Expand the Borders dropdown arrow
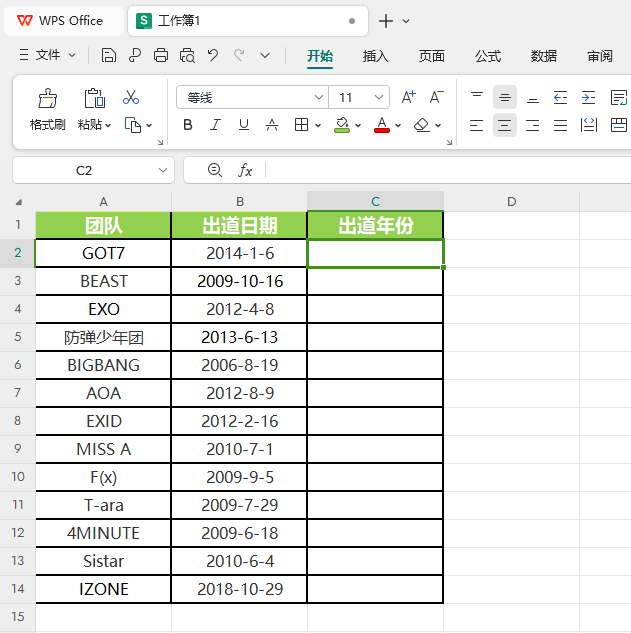This screenshot has width=631, height=633. click(318, 126)
